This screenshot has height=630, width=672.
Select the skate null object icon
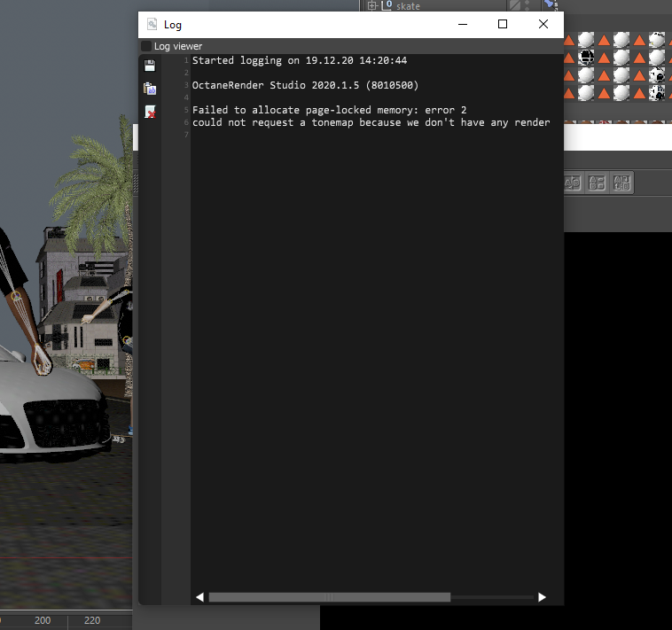[387, 5]
